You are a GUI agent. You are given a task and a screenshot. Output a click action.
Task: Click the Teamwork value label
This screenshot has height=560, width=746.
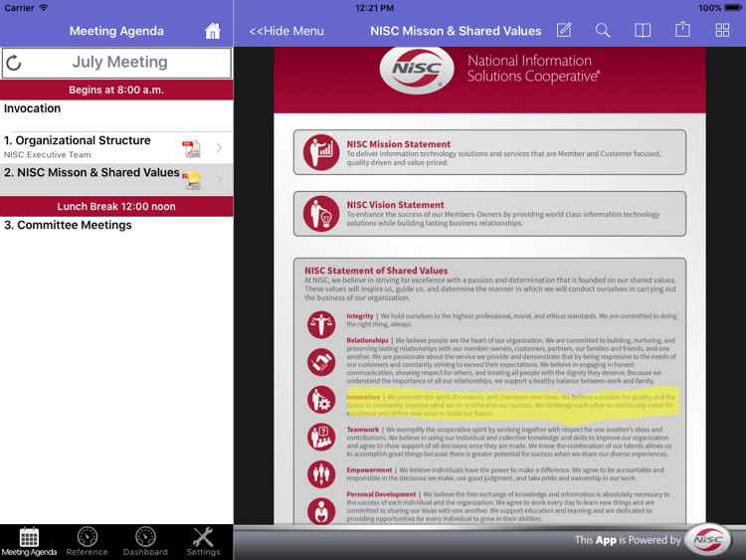[x=362, y=429]
